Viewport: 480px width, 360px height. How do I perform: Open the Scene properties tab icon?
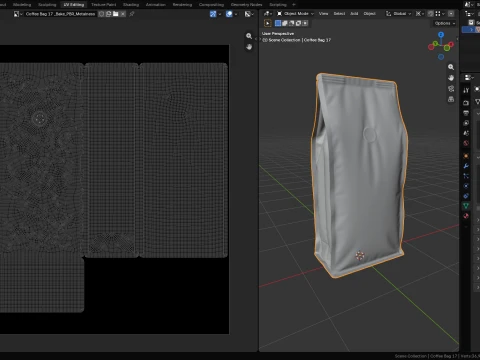pos(466,133)
